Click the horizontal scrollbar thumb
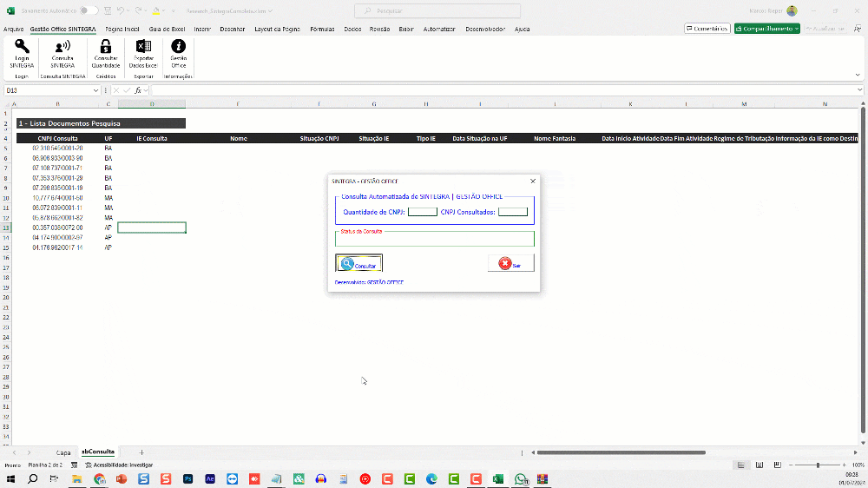 click(621, 452)
